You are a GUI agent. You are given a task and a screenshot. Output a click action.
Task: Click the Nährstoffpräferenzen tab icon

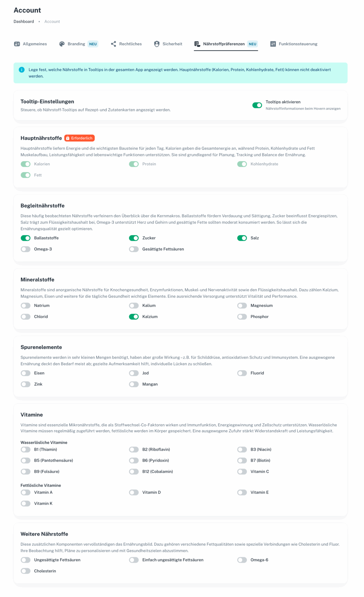click(x=197, y=44)
